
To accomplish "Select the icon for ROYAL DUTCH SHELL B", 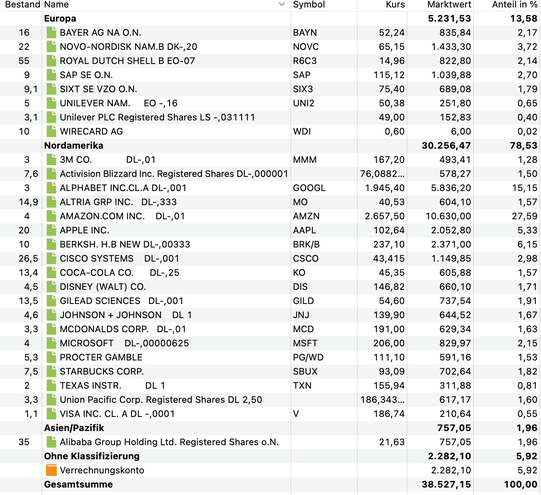I will point(51,61).
